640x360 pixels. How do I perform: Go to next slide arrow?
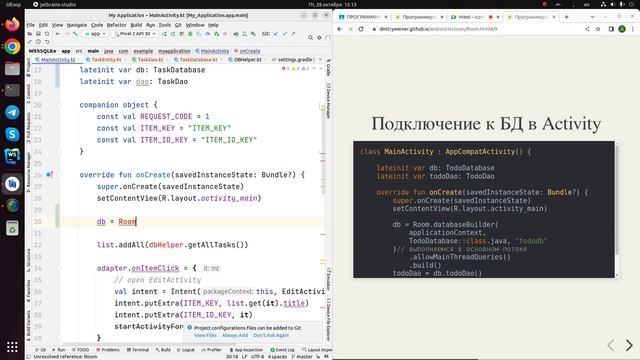(629, 345)
